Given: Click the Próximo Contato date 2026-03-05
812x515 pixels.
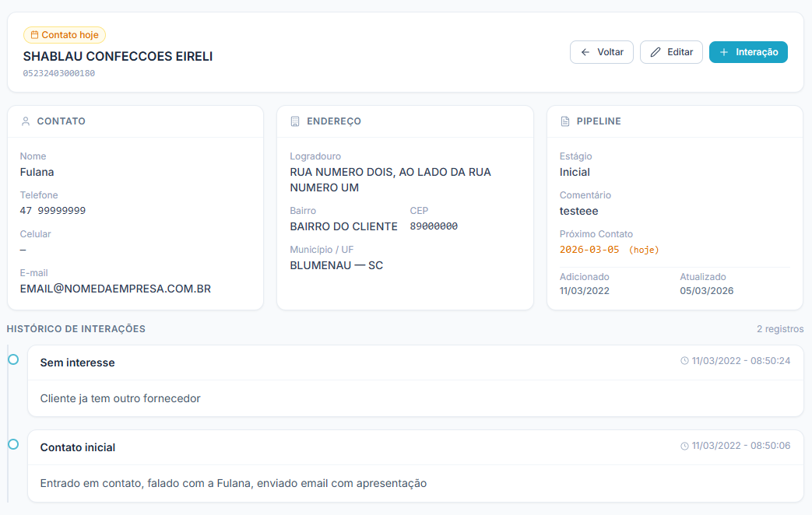Looking at the screenshot, I should (x=590, y=251).
